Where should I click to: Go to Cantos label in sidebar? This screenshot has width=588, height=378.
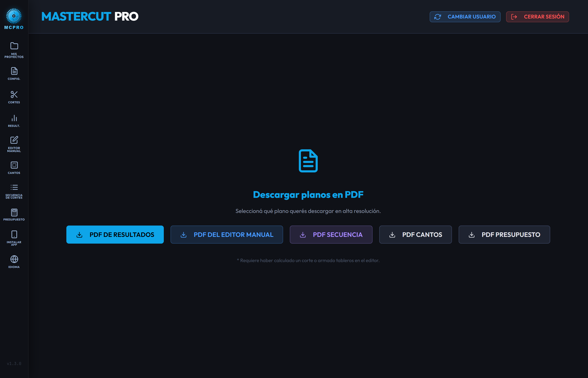(14, 173)
